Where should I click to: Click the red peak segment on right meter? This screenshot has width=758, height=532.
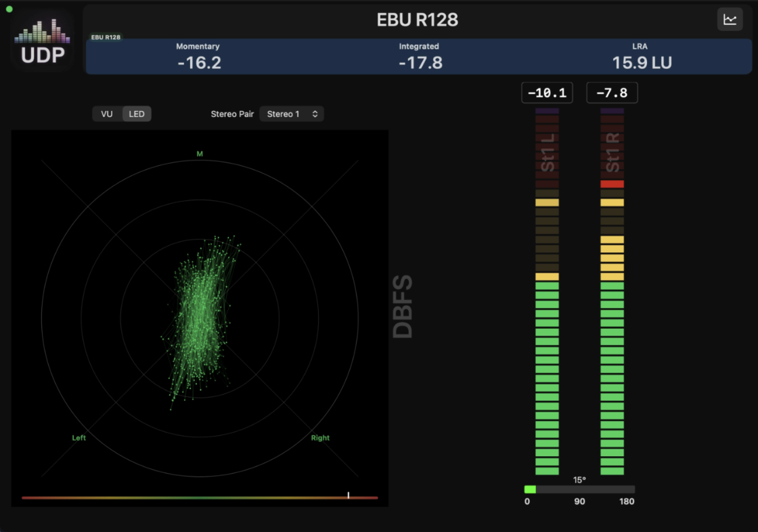[612, 184]
